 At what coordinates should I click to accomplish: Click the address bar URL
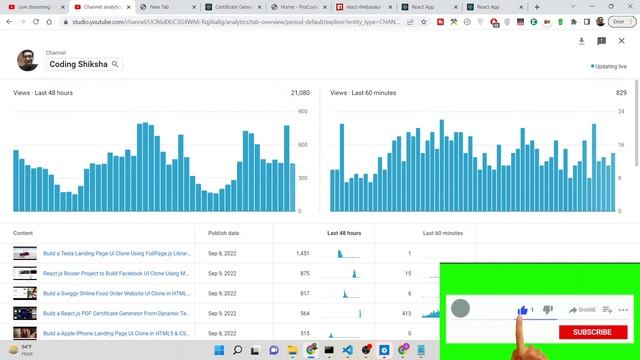point(236,22)
